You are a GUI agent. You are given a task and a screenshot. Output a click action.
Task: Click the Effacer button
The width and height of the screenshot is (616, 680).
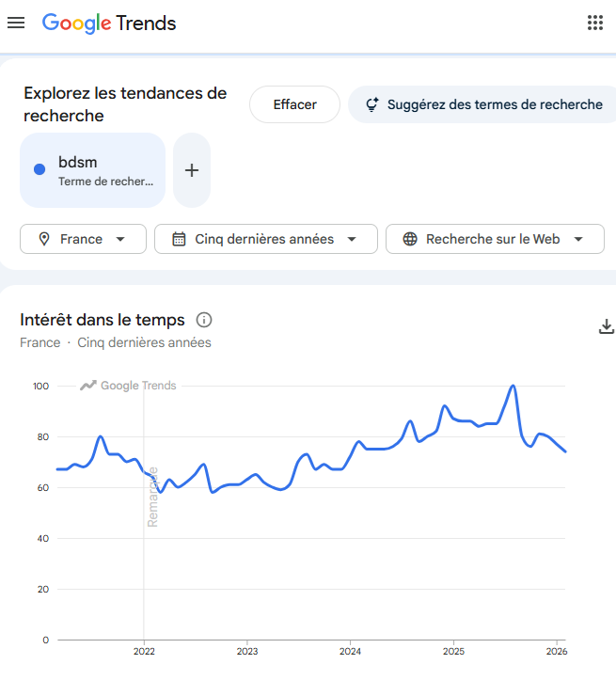coord(294,104)
